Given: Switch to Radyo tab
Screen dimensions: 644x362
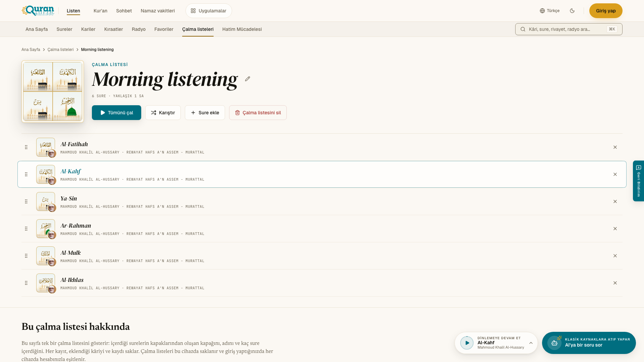Looking at the screenshot, I should click(139, 29).
